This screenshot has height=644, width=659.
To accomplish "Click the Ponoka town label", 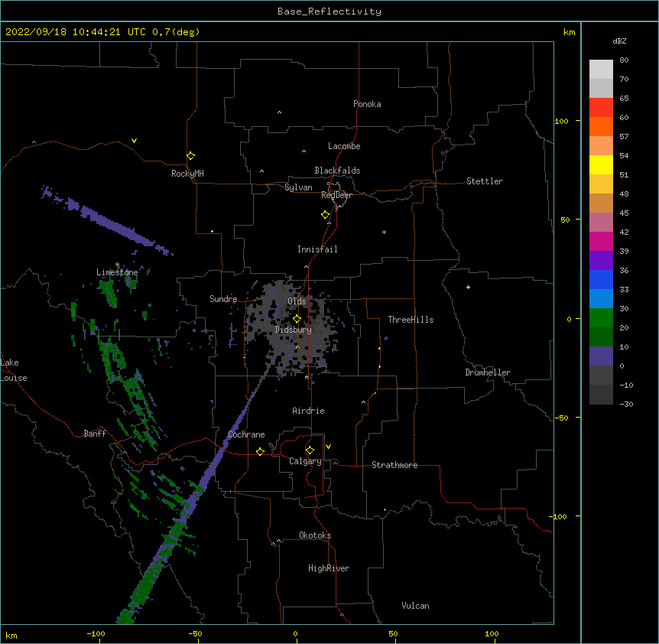I will tap(367, 104).
